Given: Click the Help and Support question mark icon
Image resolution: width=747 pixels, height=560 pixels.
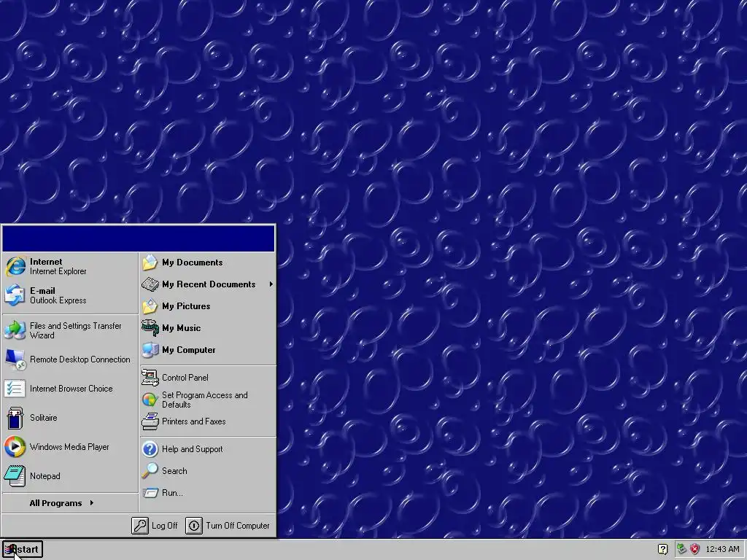Looking at the screenshot, I should pos(150,449).
